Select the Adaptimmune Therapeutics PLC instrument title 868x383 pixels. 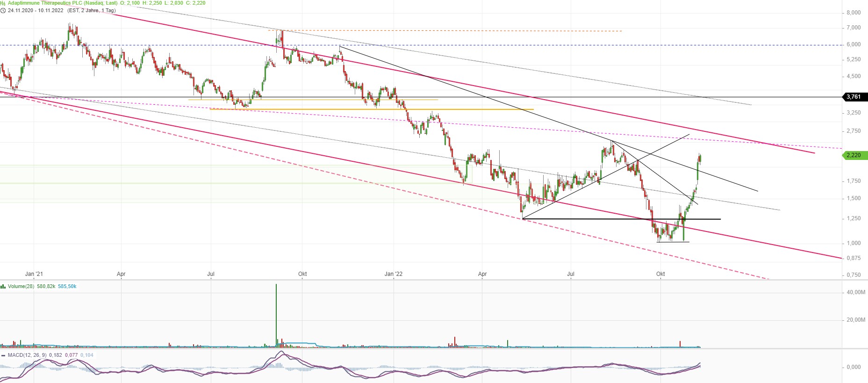[x=63, y=3]
